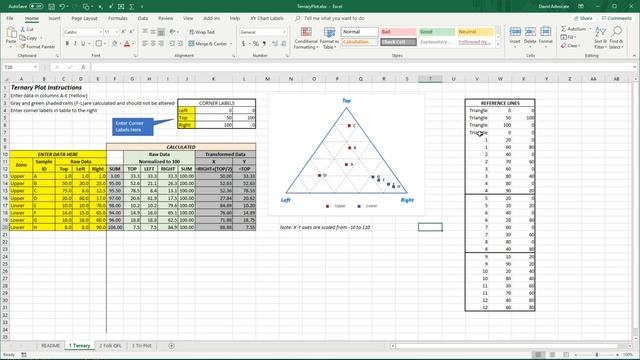Open the cell borders dropdown arrow
640x360 pixels.
point(105,44)
